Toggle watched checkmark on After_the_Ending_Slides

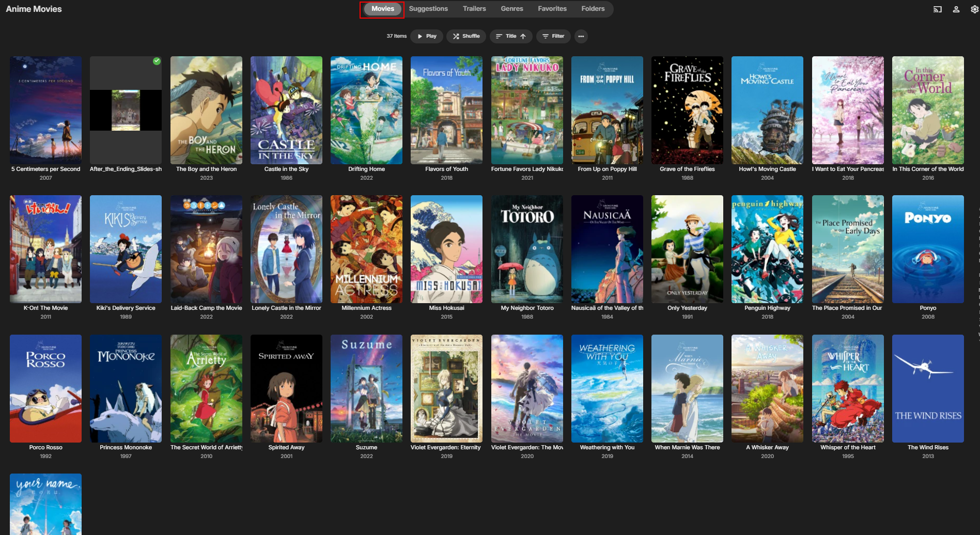tap(157, 61)
